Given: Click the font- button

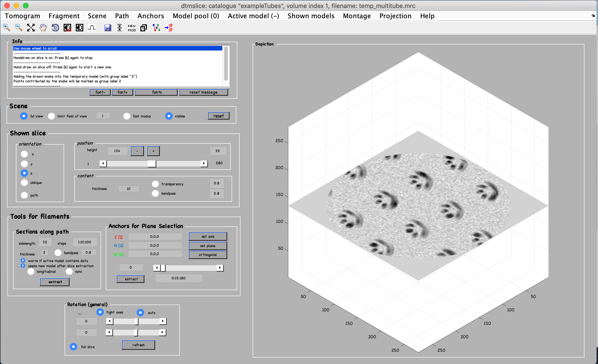Looking at the screenshot, I should pyautogui.click(x=100, y=92).
